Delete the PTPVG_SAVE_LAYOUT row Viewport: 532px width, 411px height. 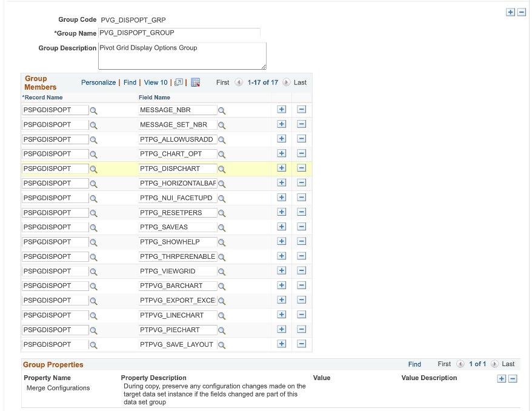[301, 344]
